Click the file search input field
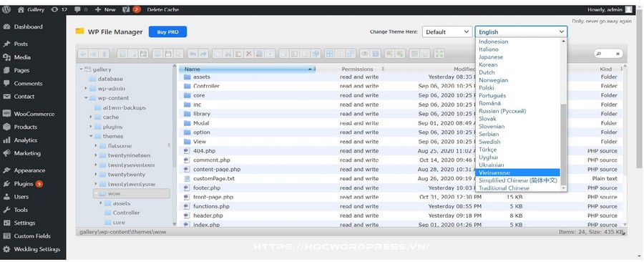The image size is (644, 262). (608, 54)
